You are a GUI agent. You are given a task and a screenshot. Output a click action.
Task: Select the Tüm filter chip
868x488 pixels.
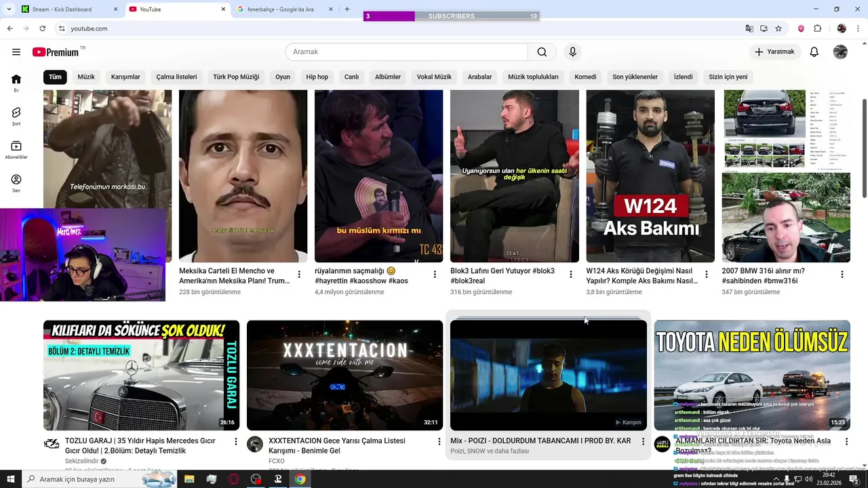click(x=55, y=77)
